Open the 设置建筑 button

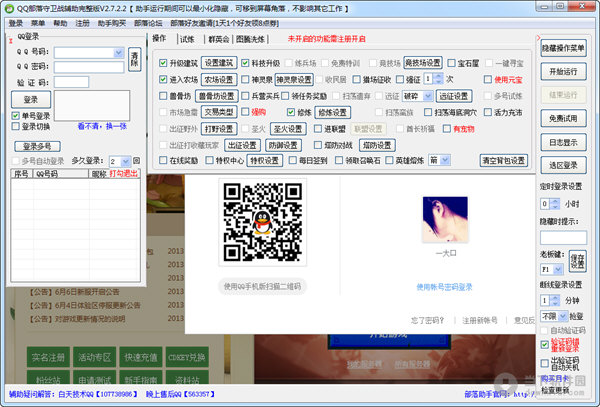pyautogui.click(x=219, y=63)
